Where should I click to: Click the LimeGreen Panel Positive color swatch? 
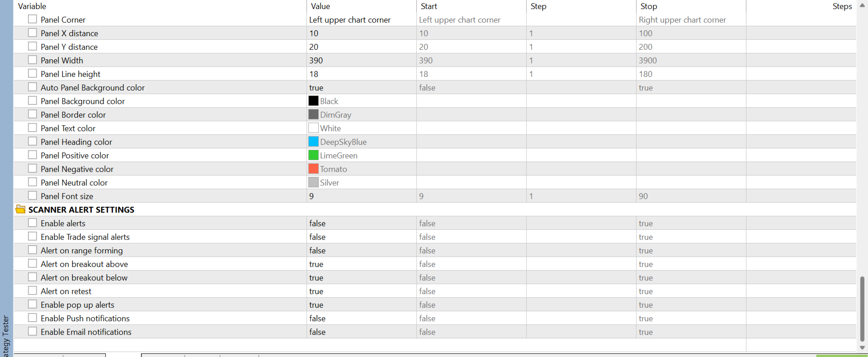tap(313, 155)
